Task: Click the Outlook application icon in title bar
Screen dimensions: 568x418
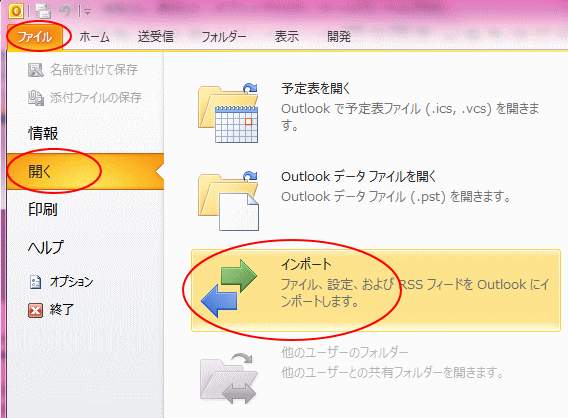Action: [16, 11]
